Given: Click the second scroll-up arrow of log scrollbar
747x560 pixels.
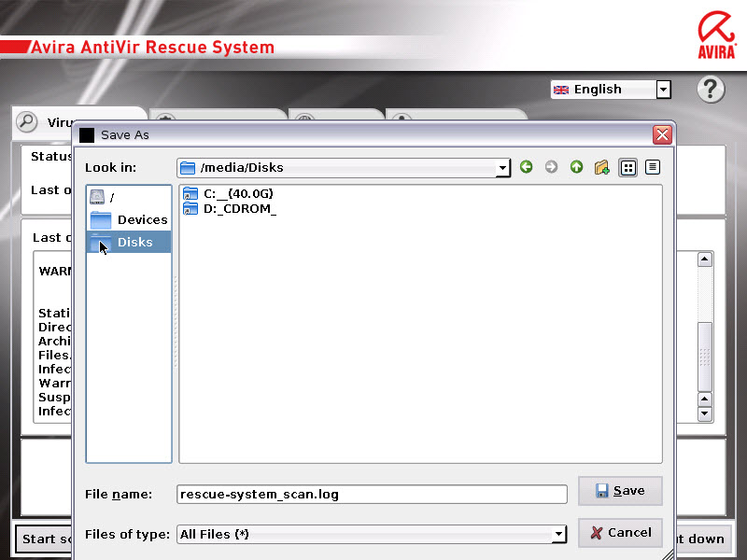Looking at the screenshot, I should [705, 399].
